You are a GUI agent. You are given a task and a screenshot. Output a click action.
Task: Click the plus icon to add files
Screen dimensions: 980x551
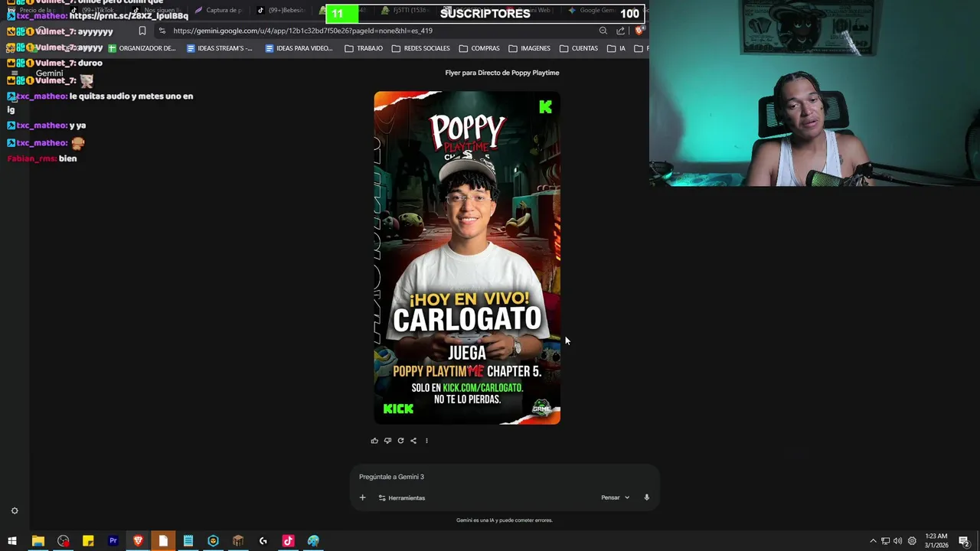363,497
